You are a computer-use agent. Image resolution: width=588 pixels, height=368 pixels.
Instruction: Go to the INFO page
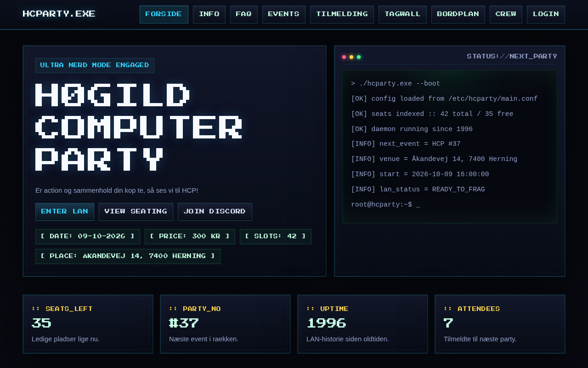click(x=209, y=14)
